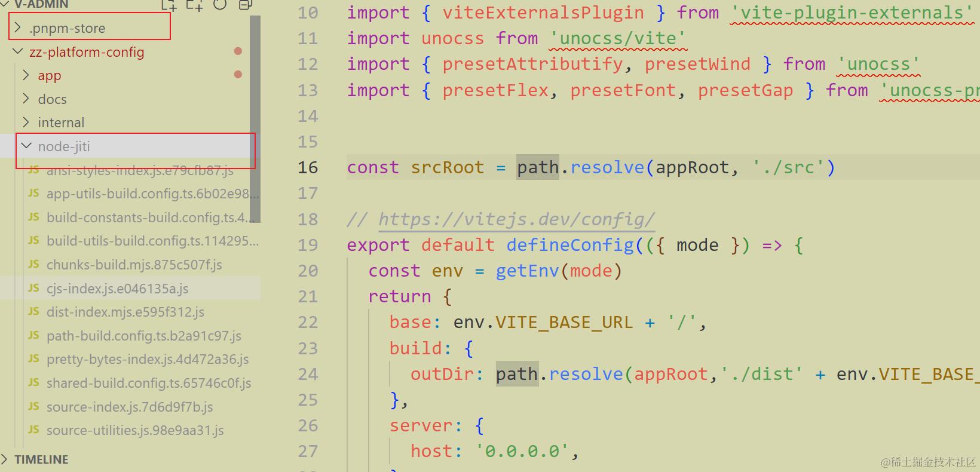Select the internal folder label

(x=61, y=122)
